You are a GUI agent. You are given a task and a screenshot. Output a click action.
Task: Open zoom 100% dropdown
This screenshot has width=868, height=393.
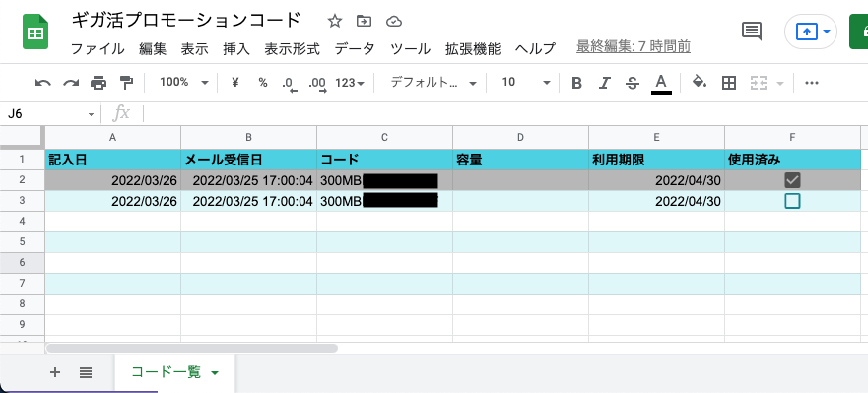pyautogui.click(x=184, y=83)
